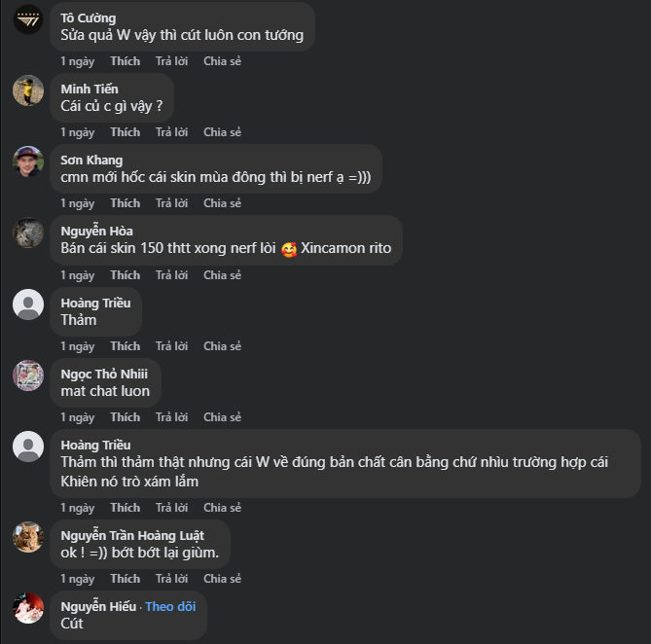Like Nguyễn Hòa's skin nerf comment

[x=125, y=275]
